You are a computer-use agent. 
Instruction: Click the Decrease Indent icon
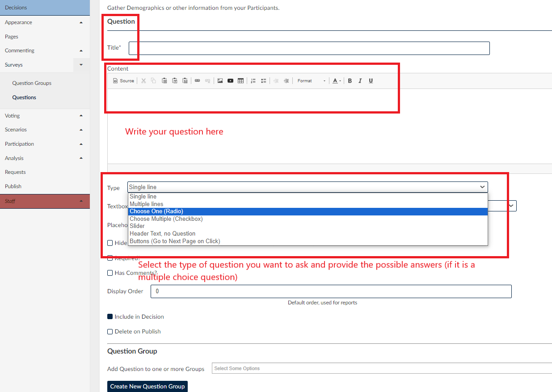tap(276, 81)
